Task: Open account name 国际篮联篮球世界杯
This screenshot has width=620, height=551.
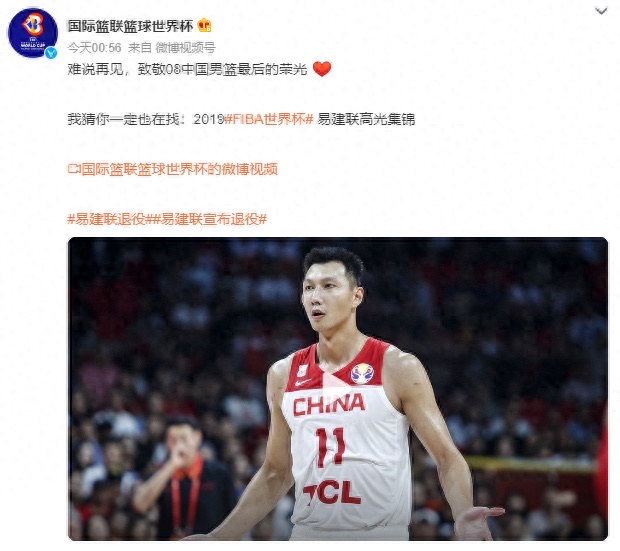Action: (130, 26)
